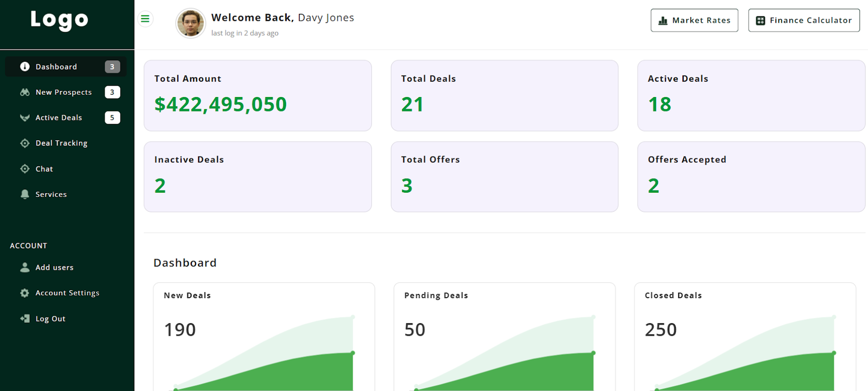Launch the Finance Calculator
Screen dimensions: 868x391
tap(804, 20)
